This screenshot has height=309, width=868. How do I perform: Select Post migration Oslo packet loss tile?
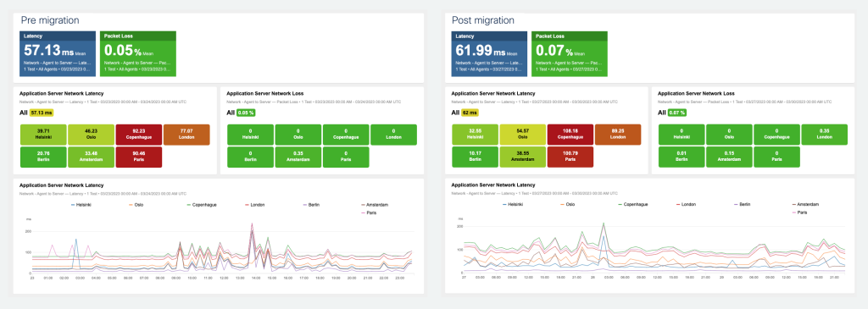pos(730,135)
